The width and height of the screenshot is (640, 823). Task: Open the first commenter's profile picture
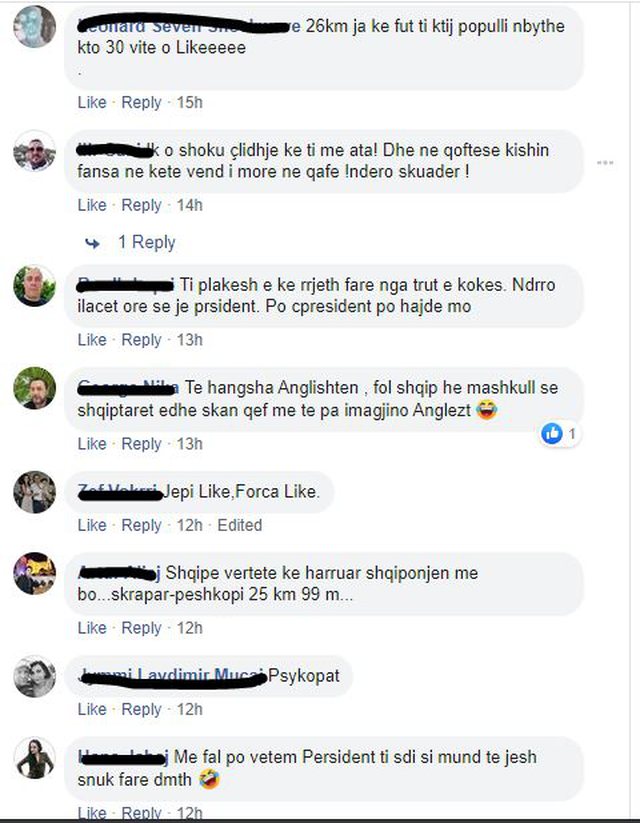34,27
